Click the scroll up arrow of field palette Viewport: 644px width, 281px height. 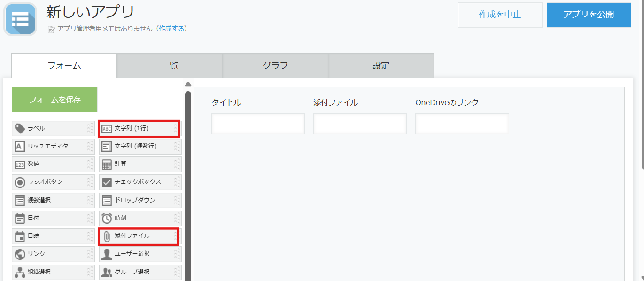[188, 85]
